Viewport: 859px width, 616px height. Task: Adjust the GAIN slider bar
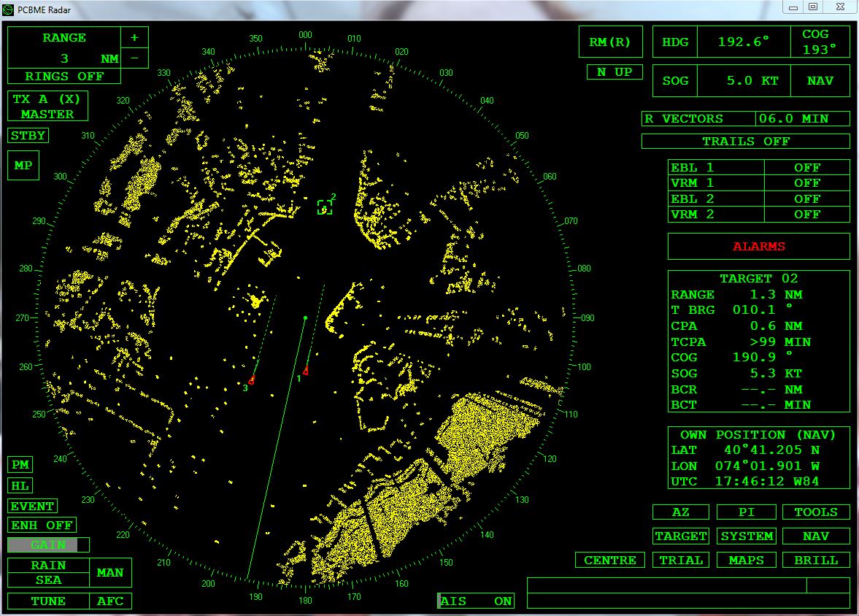48,544
